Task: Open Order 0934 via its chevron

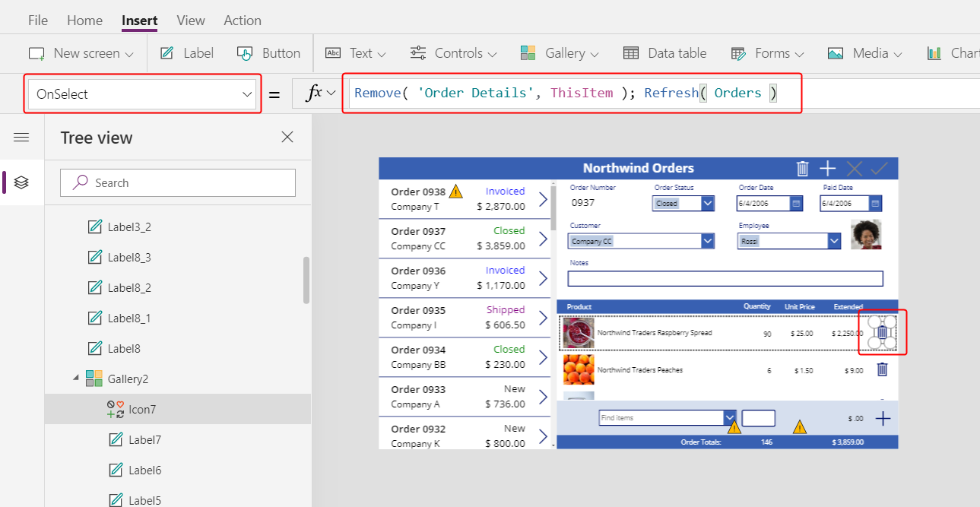Action: click(x=543, y=357)
